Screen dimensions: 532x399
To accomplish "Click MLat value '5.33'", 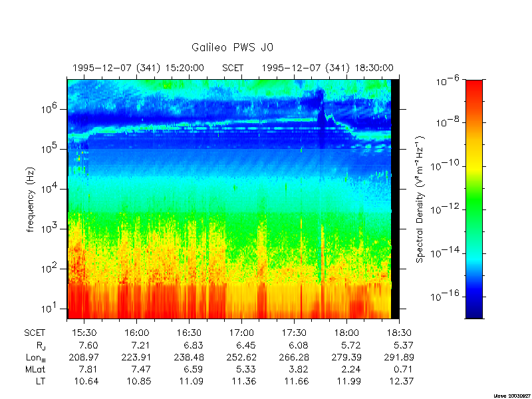I will [245, 369].
